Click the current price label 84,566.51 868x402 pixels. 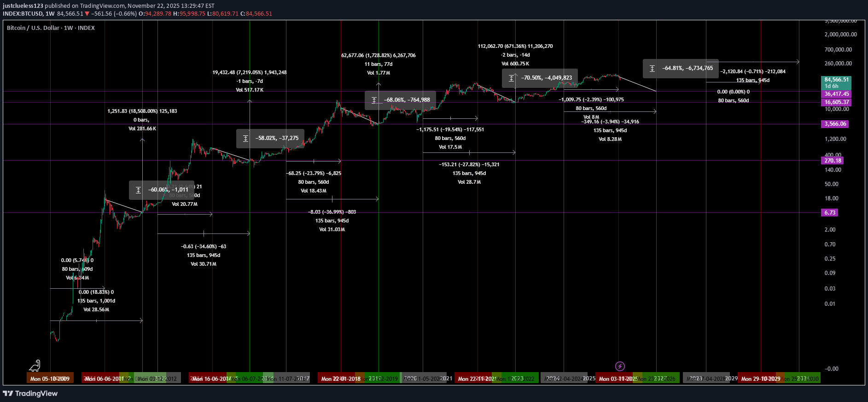[836, 80]
